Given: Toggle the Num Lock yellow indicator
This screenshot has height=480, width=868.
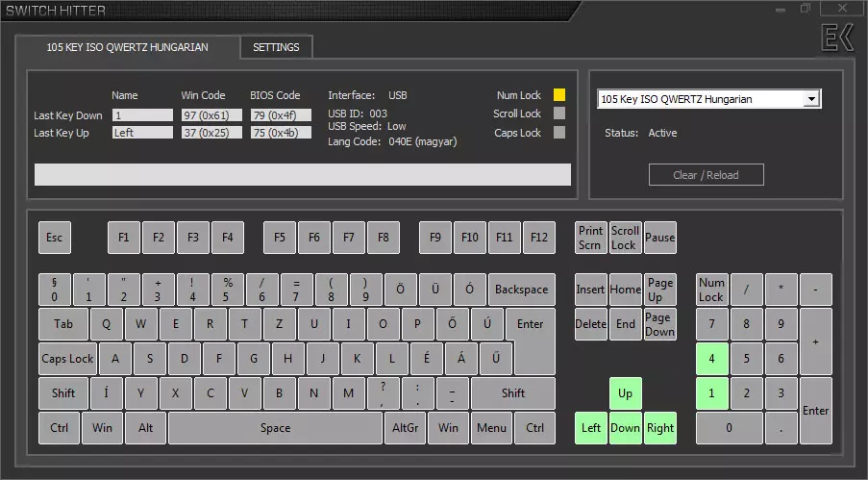Looking at the screenshot, I should [x=559, y=95].
